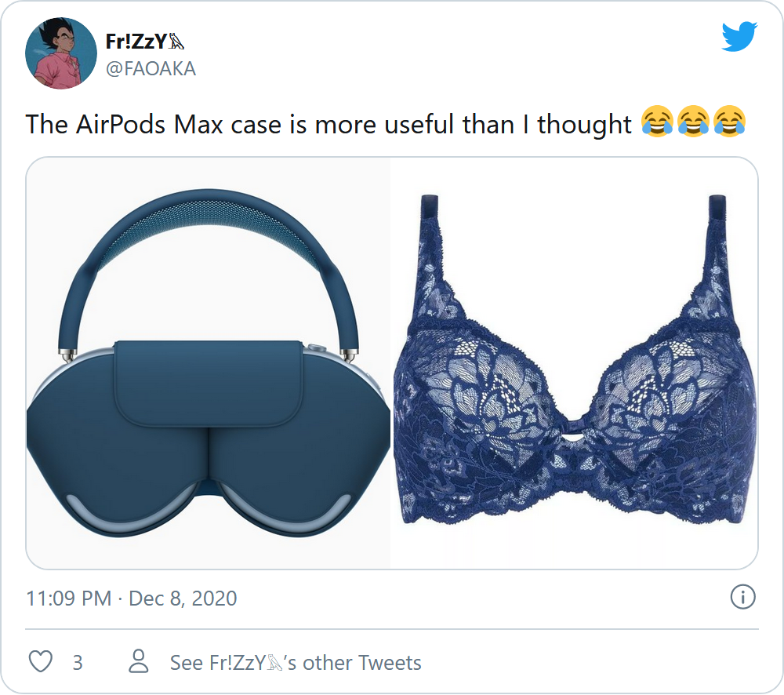
Task: Click the person silhouette icon
Action: pyautogui.click(x=139, y=661)
